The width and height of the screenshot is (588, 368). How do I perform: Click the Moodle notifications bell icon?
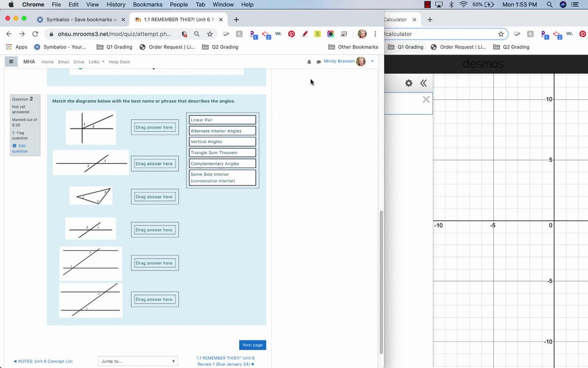(309, 62)
